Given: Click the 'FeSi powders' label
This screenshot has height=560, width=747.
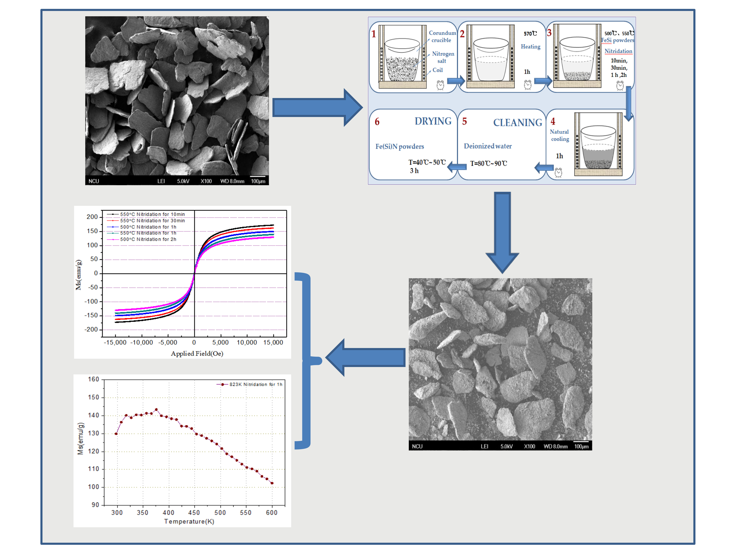Looking at the screenshot, I should point(618,40).
